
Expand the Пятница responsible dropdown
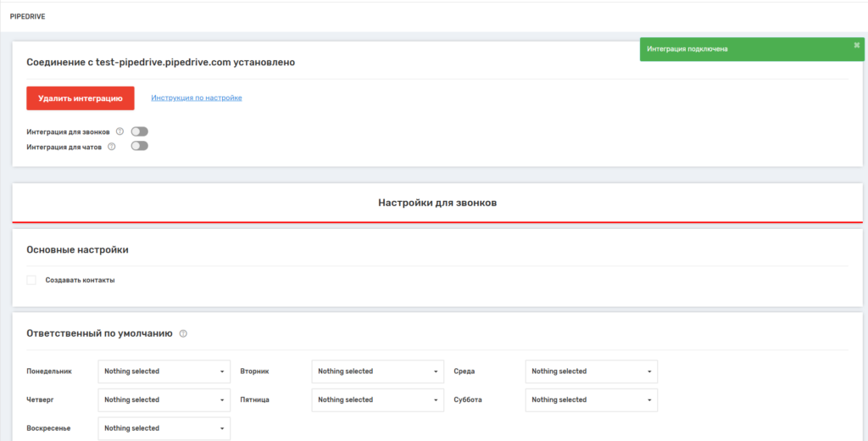coord(377,399)
